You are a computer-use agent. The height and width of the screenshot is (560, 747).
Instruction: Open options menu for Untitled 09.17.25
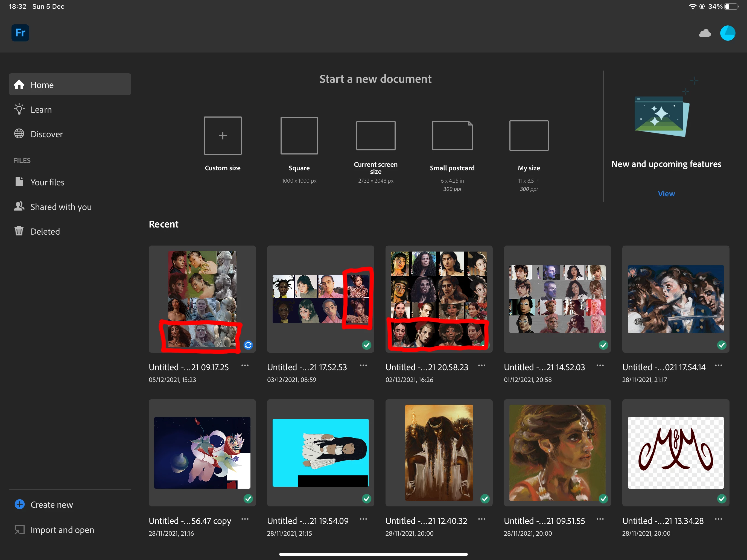click(x=245, y=366)
